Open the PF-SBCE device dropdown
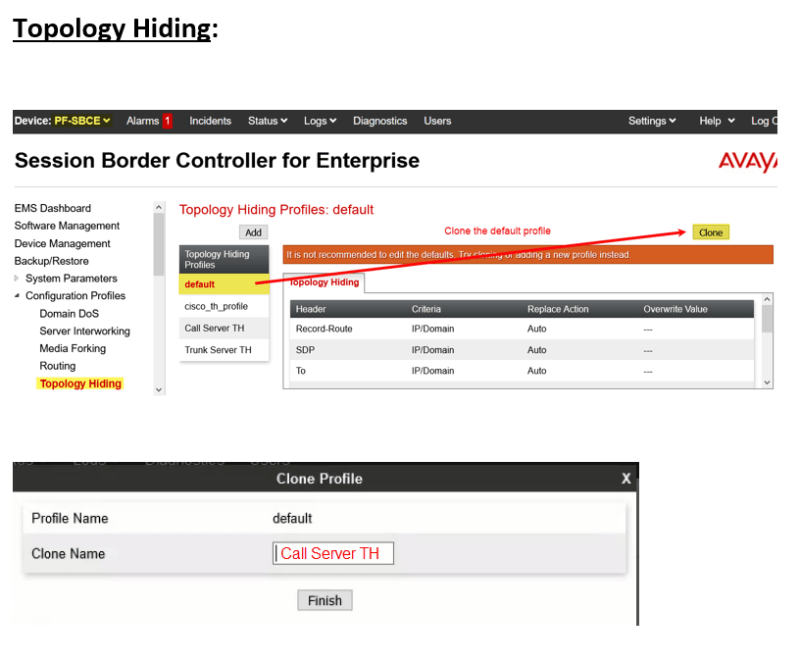800x663 pixels. [x=83, y=121]
